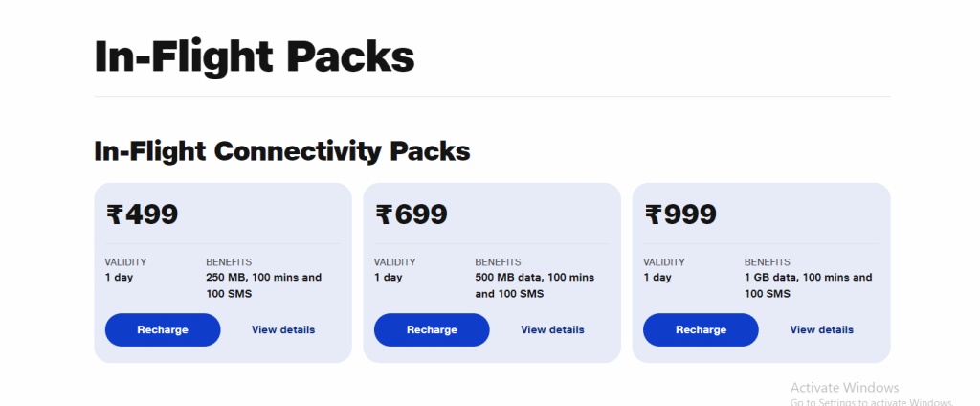Open View details for ₹999 pack
980x406 pixels.
(x=821, y=329)
